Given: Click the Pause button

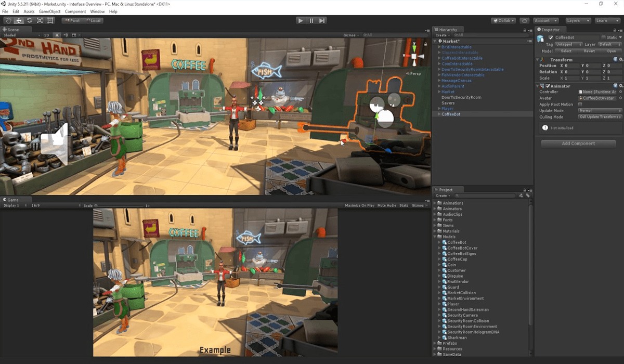Looking at the screenshot, I should [x=311, y=21].
